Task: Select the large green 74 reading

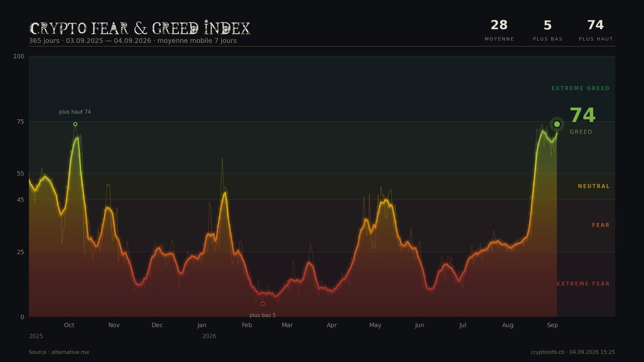Action: click(x=582, y=115)
